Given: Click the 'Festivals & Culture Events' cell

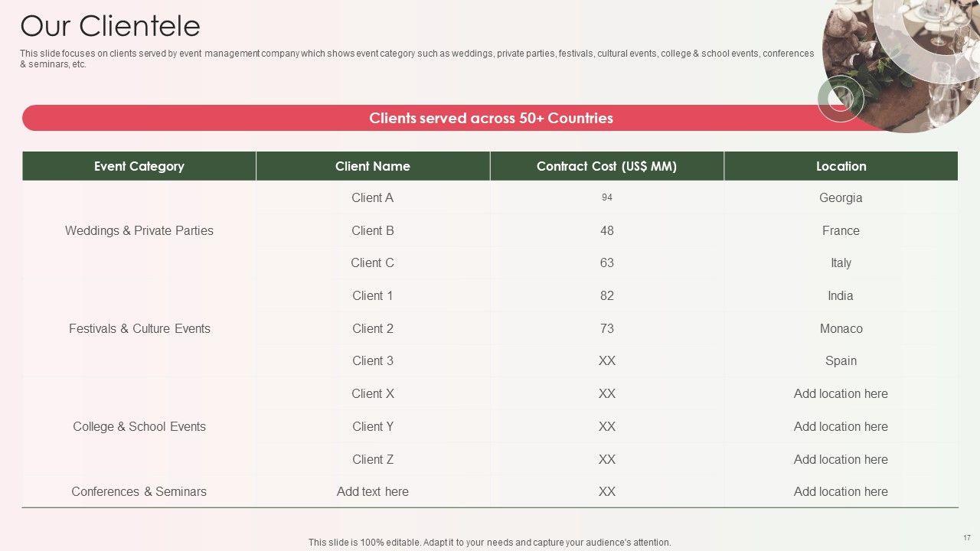Looking at the screenshot, I should [x=139, y=328].
